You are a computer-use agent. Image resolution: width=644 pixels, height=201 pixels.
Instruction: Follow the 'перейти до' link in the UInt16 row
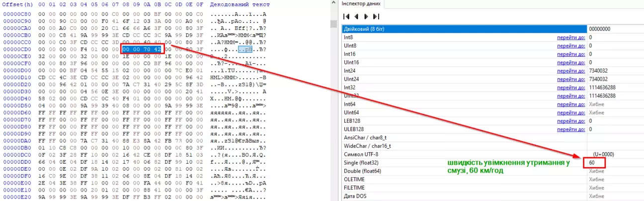(x=570, y=63)
